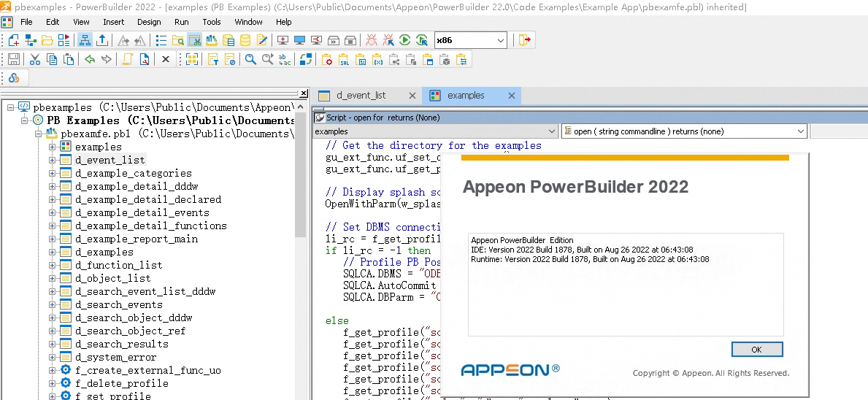This screenshot has width=868, height=400.
Task: Collapse the pbexamfe.pbl library node
Action: (x=38, y=134)
